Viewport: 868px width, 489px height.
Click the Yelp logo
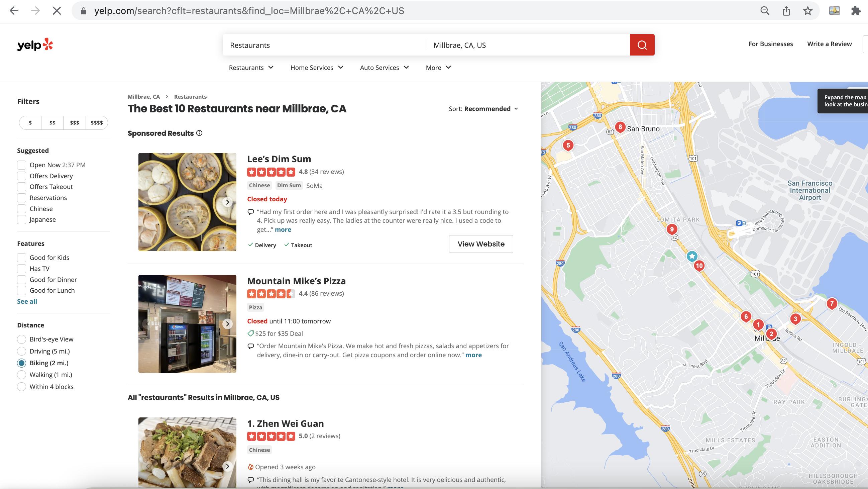tap(35, 44)
